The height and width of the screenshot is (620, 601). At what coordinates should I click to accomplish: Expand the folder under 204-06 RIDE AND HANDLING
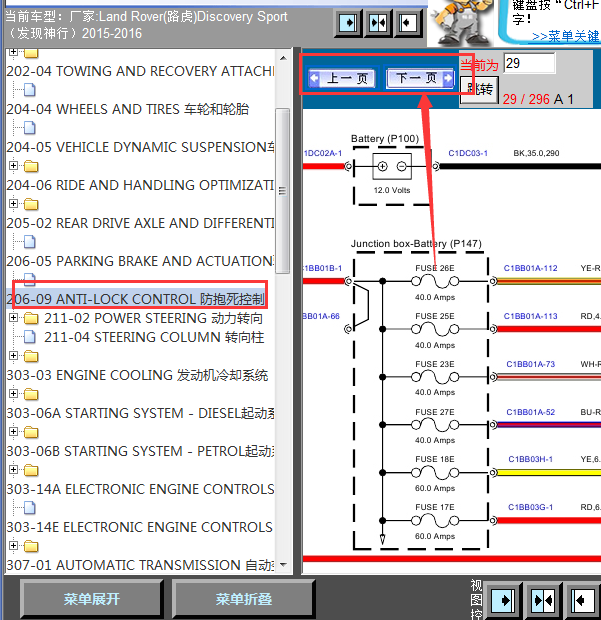coord(13,203)
